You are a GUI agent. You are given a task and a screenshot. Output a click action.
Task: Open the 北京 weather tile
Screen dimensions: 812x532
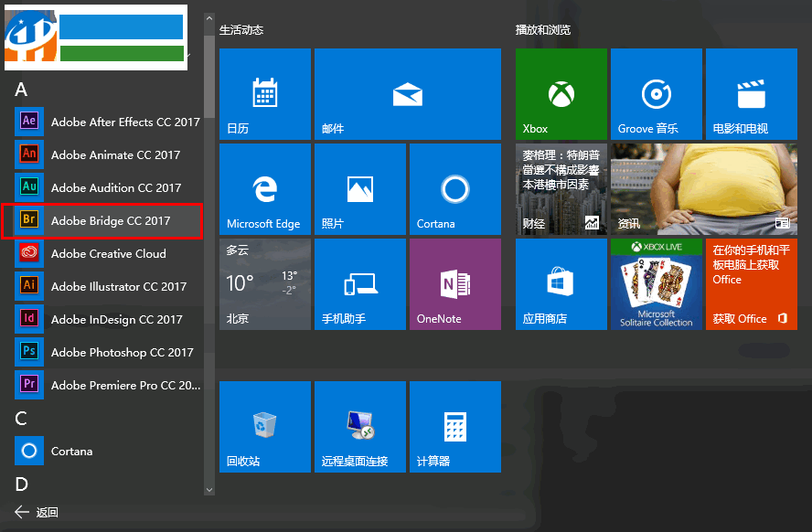[265, 284]
